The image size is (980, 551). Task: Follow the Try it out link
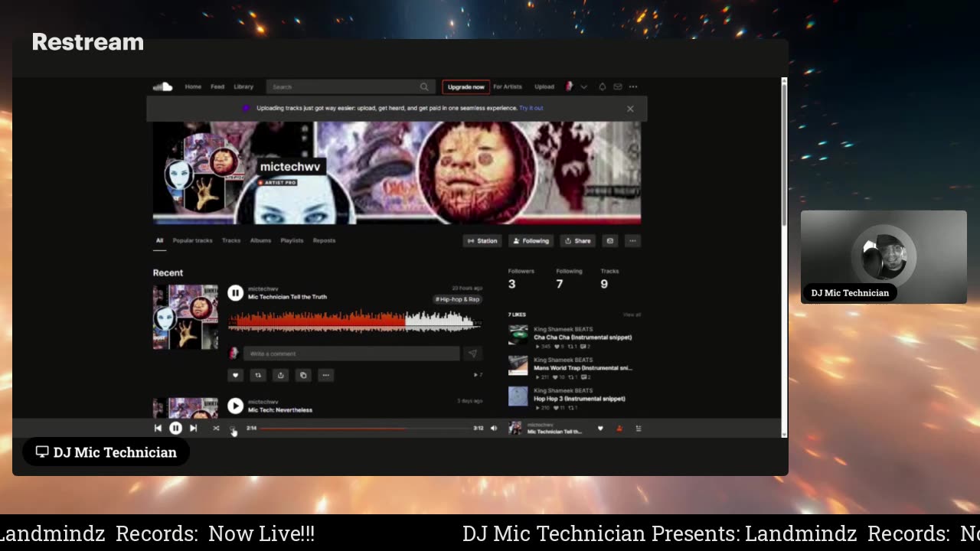point(531,108)
